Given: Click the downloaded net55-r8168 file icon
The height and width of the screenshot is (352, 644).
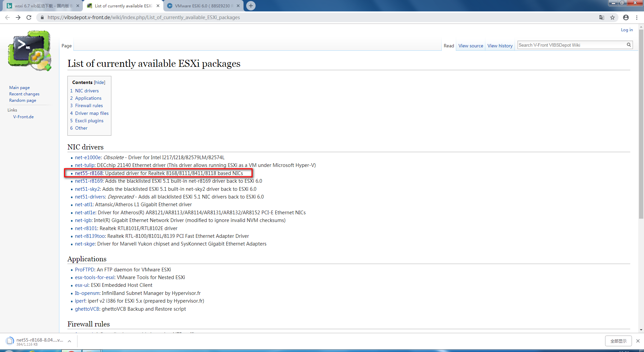Looking at the screenshot, I should [x=10, y=341].
